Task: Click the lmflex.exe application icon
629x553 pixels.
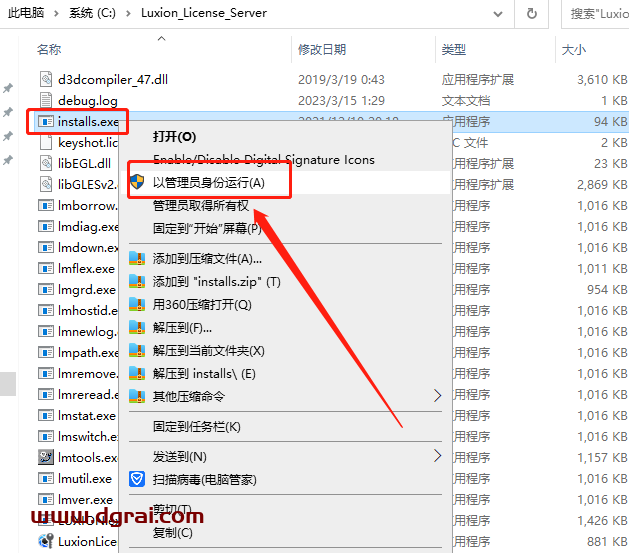Action: click(x=46, y=268)
